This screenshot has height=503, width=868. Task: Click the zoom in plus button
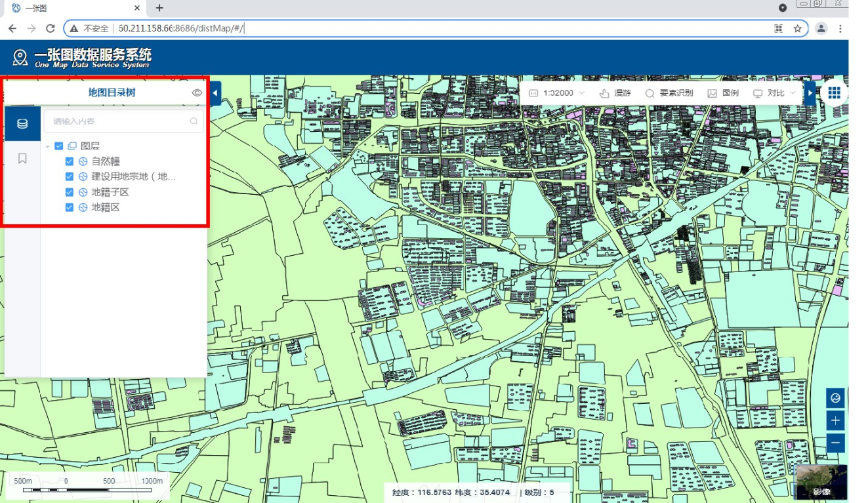point(835,420)
